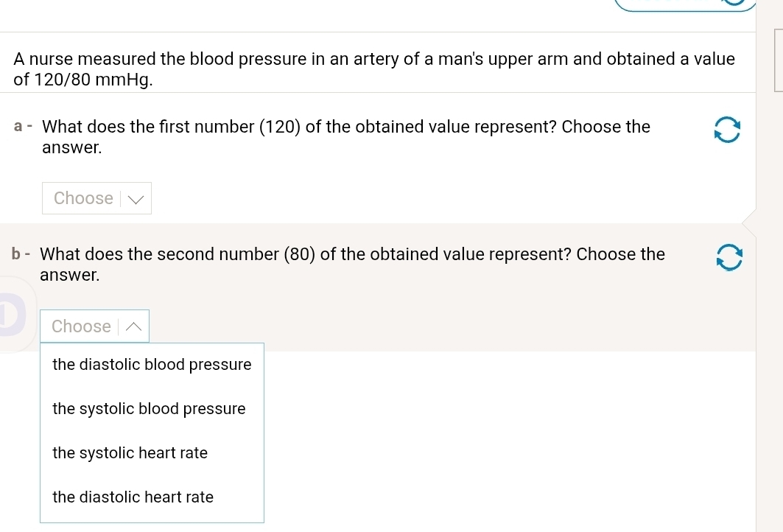
Task: Open the Choose dropdown under question a
Action: coord(96,198)
